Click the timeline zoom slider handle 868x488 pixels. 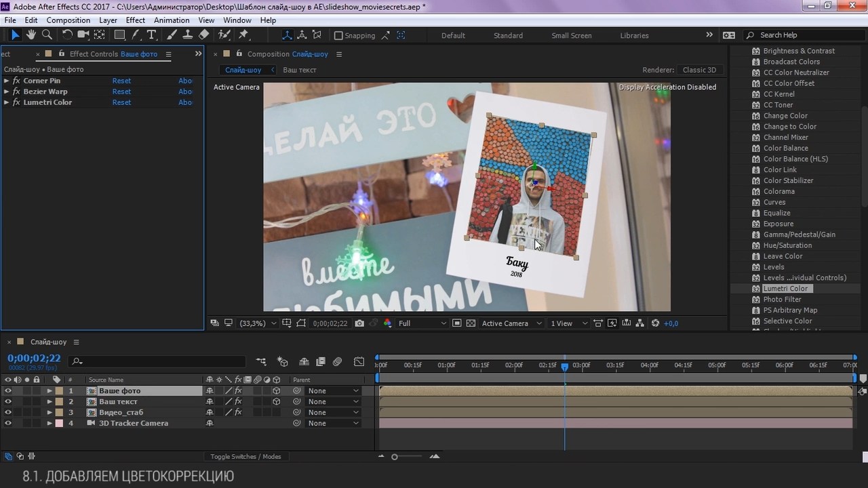[395, 457]
